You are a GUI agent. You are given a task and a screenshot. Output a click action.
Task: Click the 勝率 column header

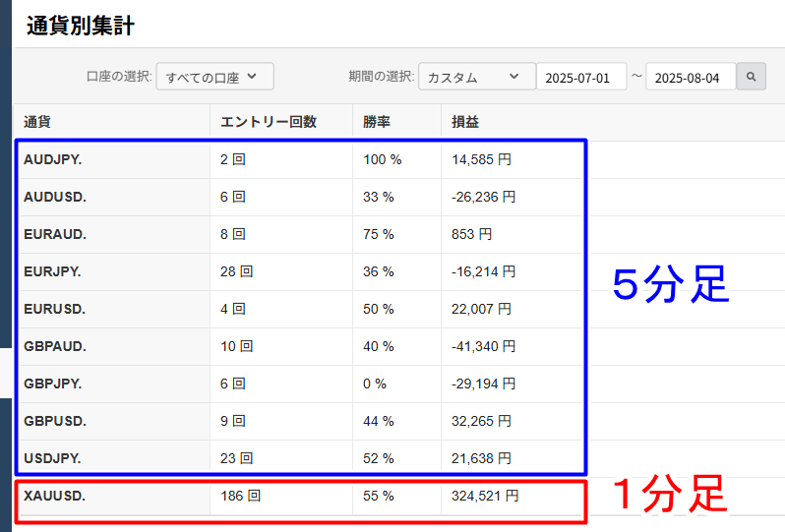pos(377,122)
